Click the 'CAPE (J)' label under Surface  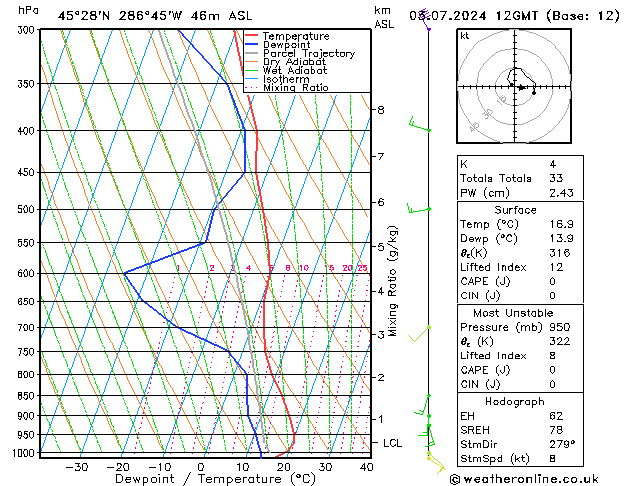pos(485,281)
